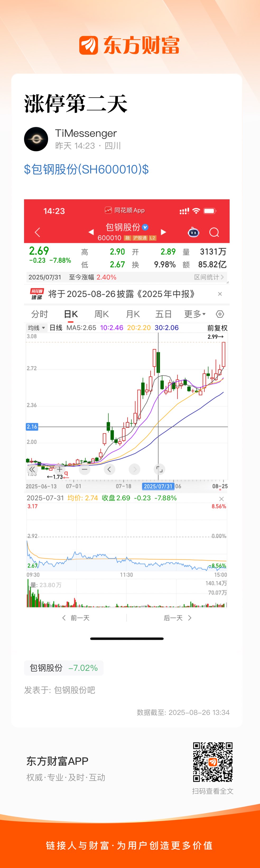Tap the current price 2.69
Screen dimensions: 260x868
tap(39, 251)
